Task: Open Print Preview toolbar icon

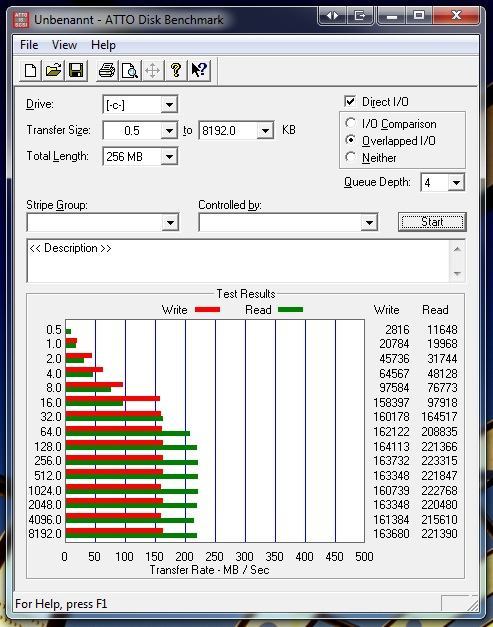Action: 130,71
